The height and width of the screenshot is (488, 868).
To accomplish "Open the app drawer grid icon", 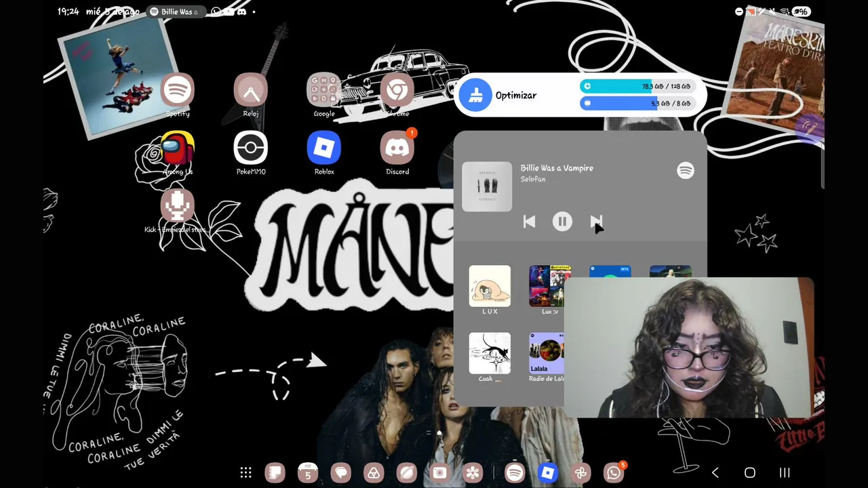I will click(x=246, y=473).
